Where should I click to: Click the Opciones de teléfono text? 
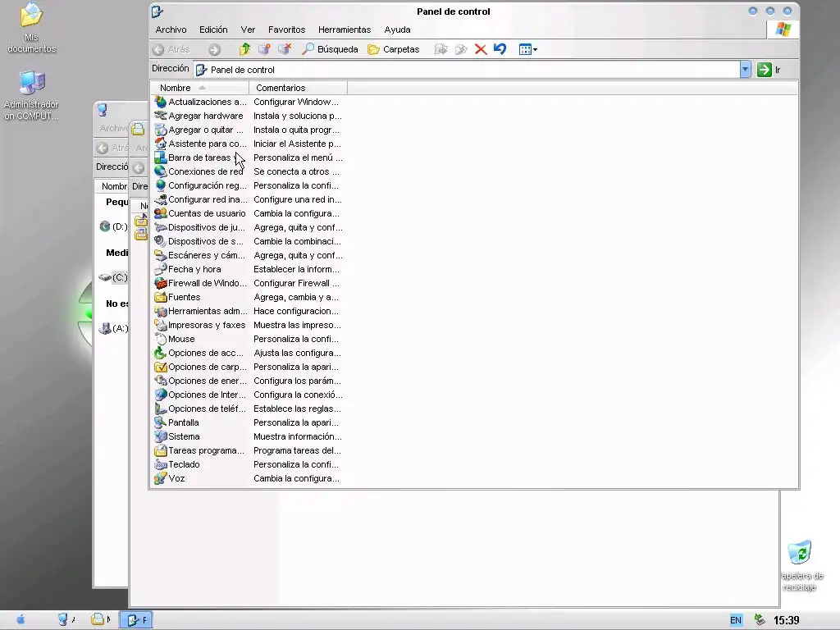[x=207, y=409]
